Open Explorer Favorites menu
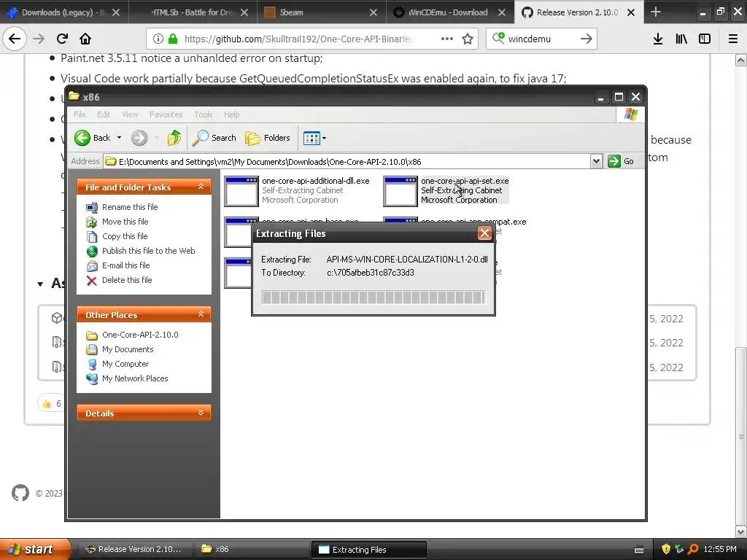The width and height of the screenshot is (747, 560). coord(166,114)
